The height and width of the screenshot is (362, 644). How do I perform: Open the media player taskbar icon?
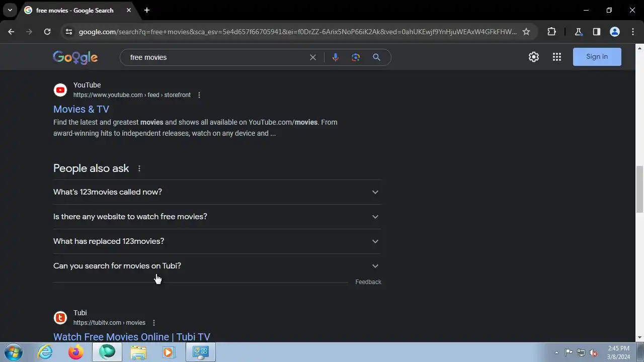[x=169, y=352]
